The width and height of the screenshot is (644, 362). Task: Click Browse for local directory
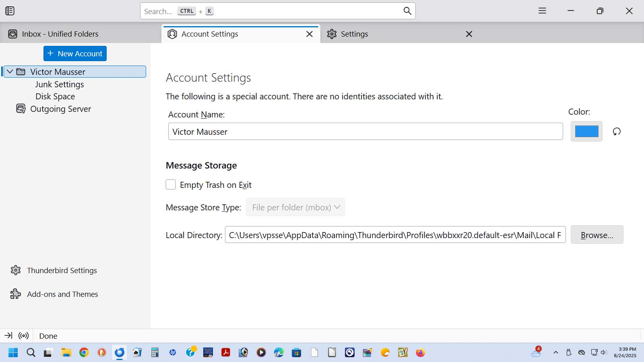pyautogui.click(x=597, y=235)
